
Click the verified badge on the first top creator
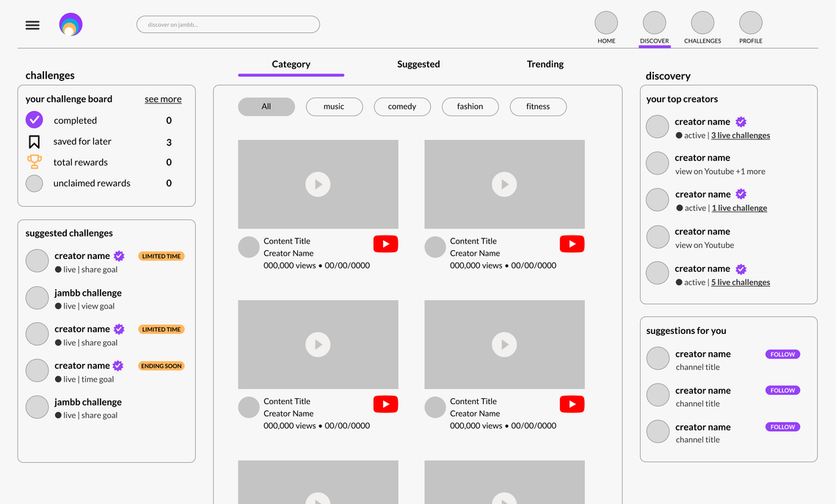[741, 122]
